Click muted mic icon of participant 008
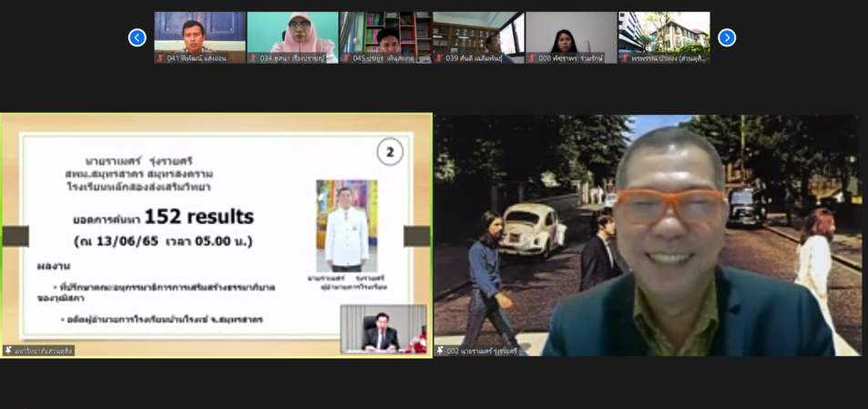Image resolution: width=868 pixels, height=409 pixels. pyautogui.click(x=533, y=58)
